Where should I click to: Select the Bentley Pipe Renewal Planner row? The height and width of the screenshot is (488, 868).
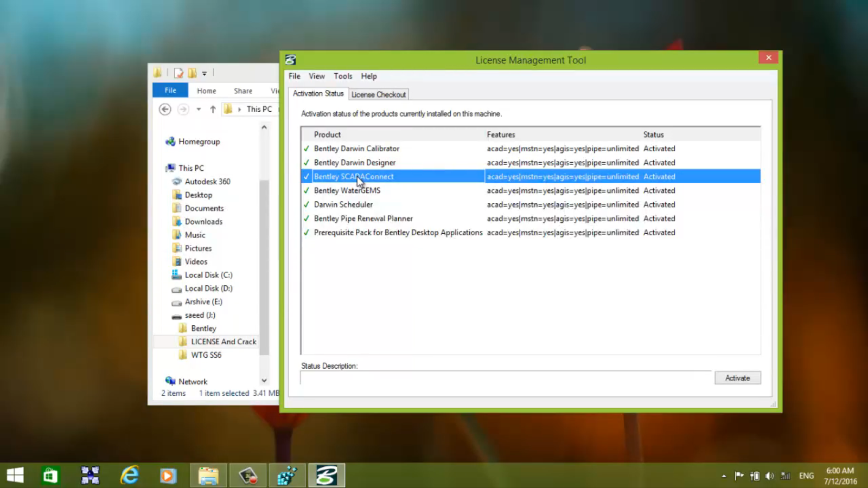(531, 219)
